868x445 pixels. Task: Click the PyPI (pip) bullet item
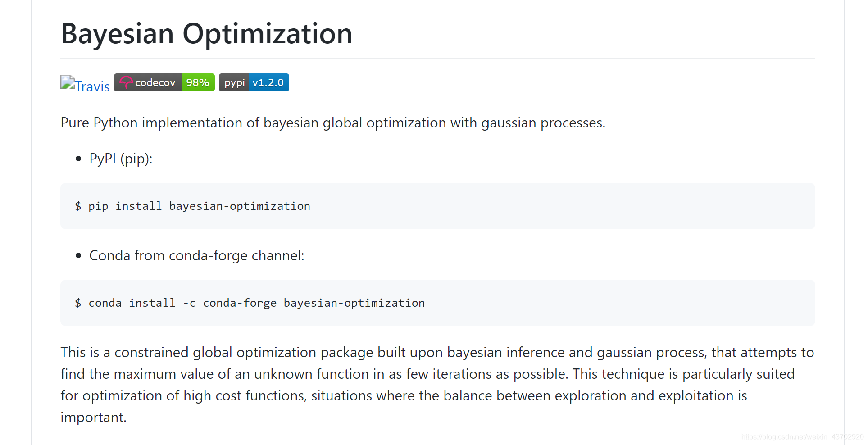point(121,159)
